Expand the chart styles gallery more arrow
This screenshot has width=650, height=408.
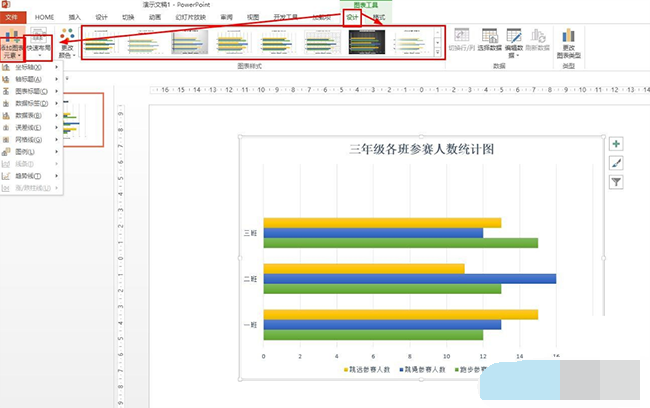(439, 52)
